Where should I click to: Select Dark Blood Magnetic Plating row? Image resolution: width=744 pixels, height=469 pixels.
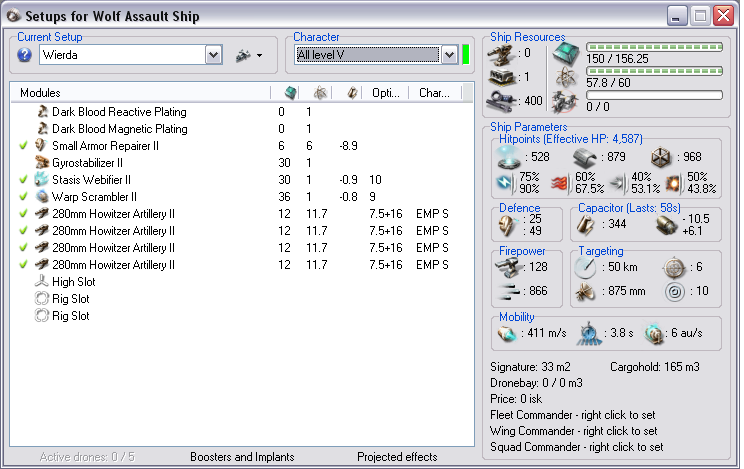(242, 129)
